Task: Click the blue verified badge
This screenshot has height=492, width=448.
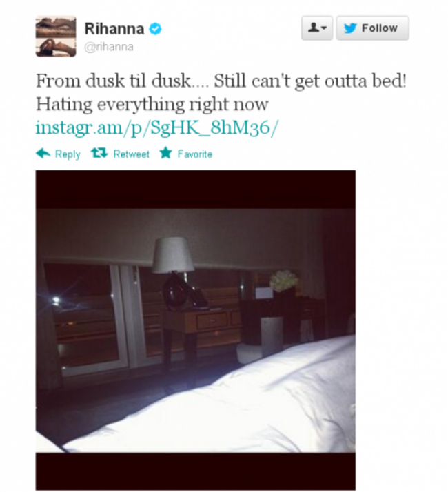Action: [155, 29]
